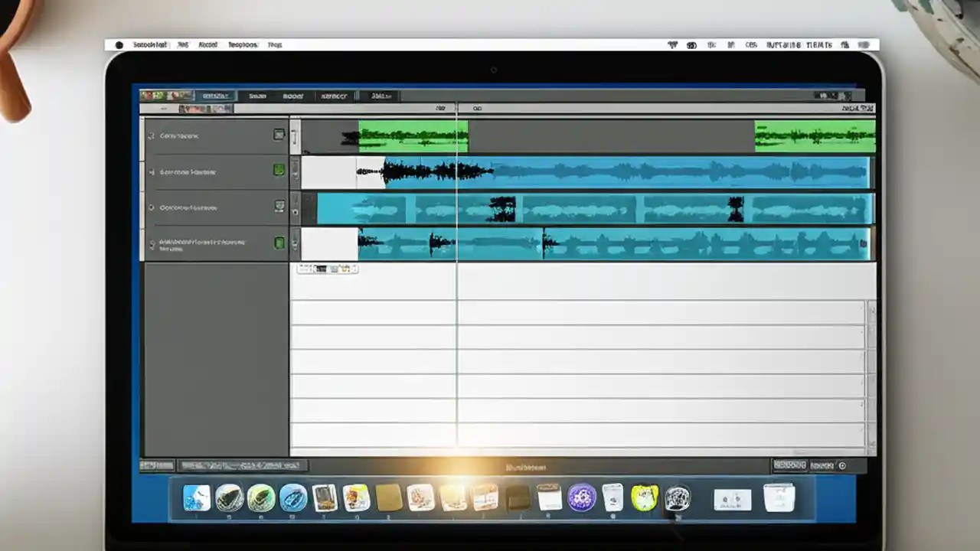Toggle mute on the first audio track

click(151, 136)
